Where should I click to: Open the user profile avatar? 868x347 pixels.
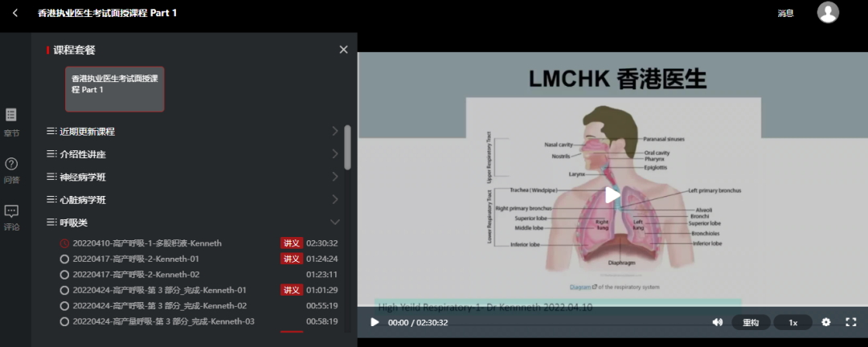coord(828,12)
